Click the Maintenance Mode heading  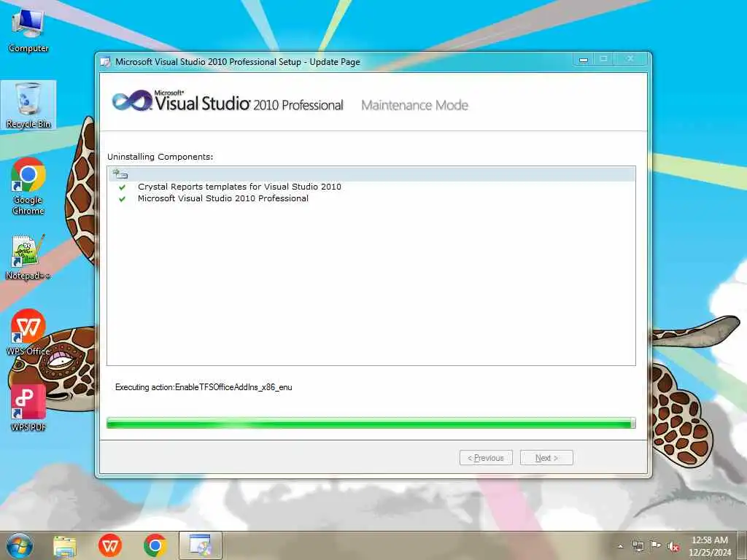[414, 105]
